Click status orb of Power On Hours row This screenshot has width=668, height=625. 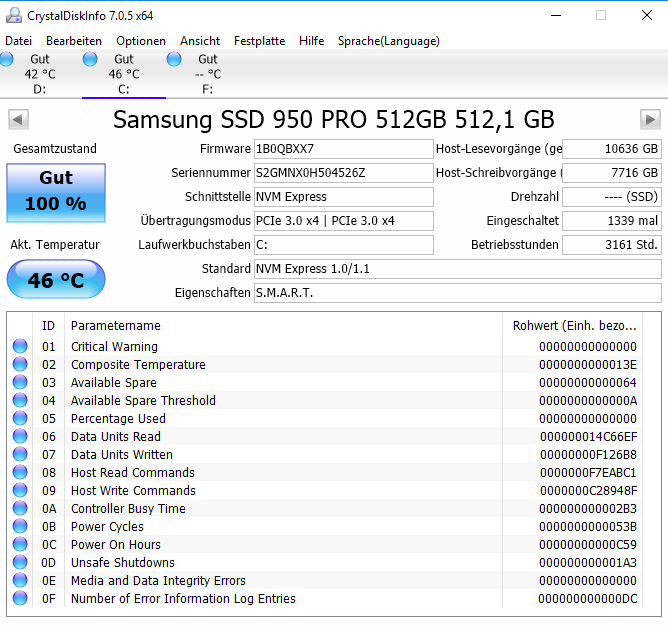(x=20, y=544)
